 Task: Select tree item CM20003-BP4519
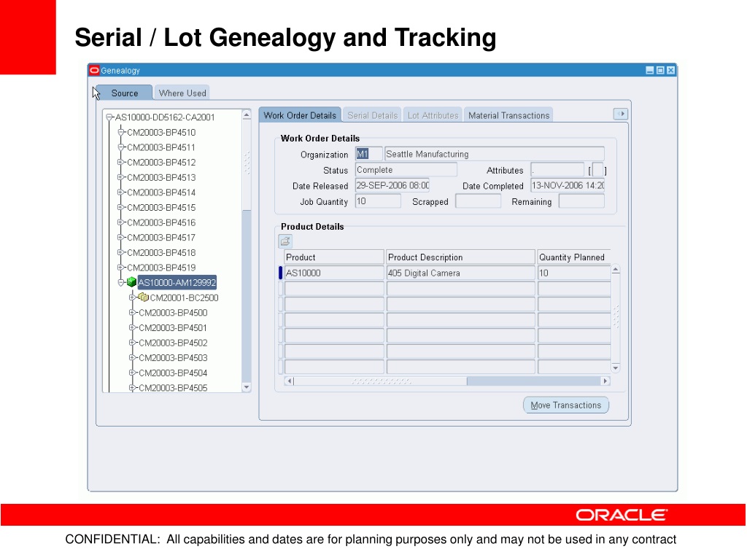[x=161, y=268]
